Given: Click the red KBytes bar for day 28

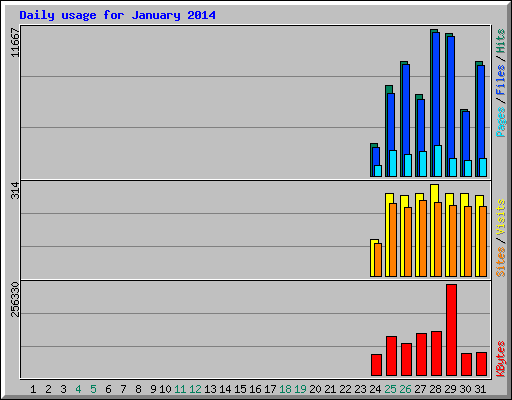Looking at the screenshot, I should click(x=436, y=353).
